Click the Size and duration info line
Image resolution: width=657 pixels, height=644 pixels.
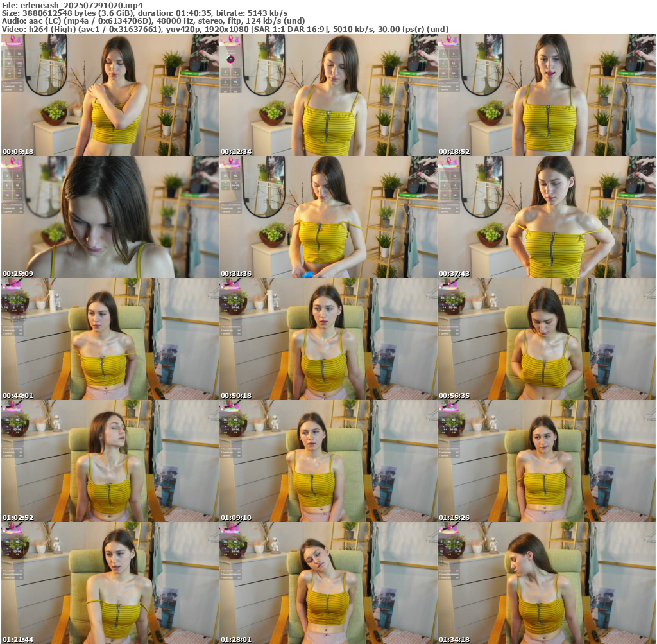[144, 13]
